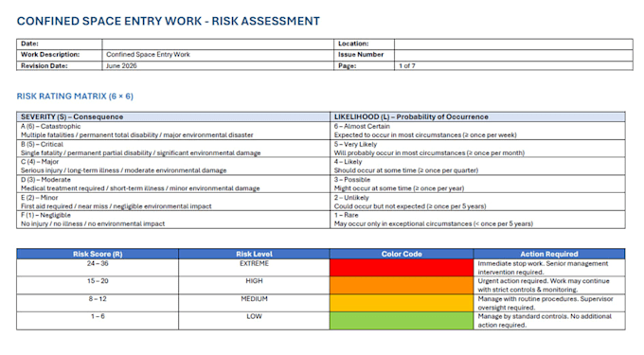
Task: Click the 'Risk Score (R)' column header
Action: pyautogui.click(x=98, y=254)
